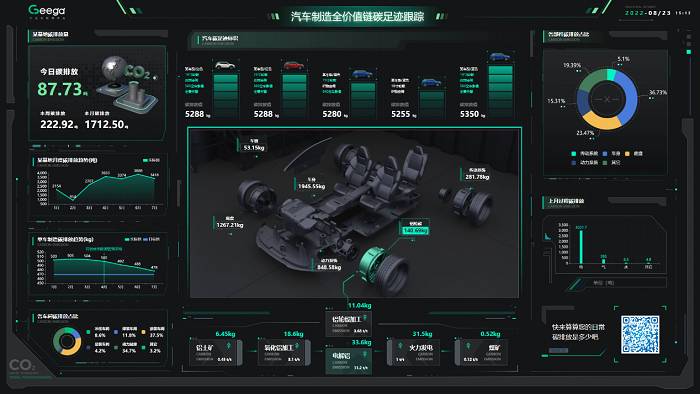Click the tall 3021.7 bar in the bar chart

point(581,247)
